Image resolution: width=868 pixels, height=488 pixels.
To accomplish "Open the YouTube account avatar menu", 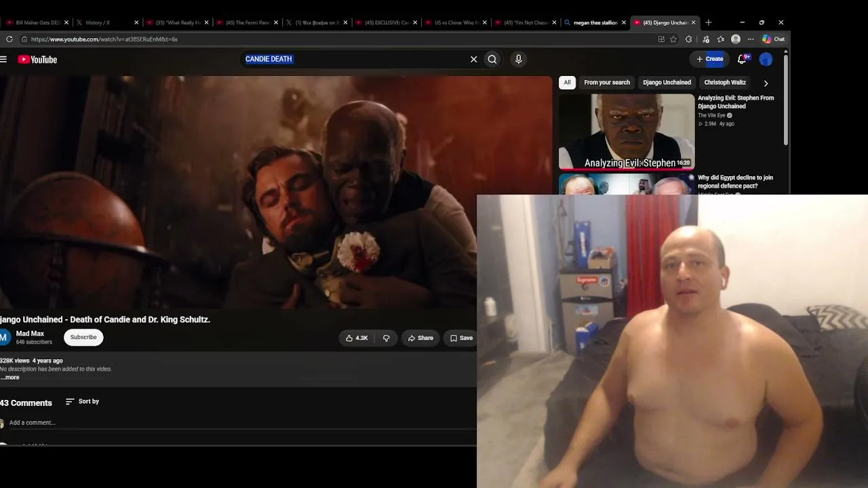I will tap(766, 60).
